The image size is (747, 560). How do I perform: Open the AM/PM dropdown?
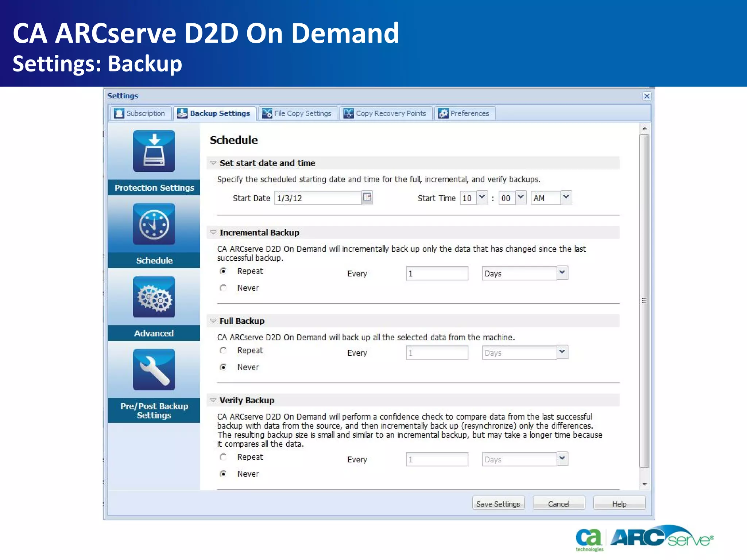pyautogui.click(x=566, y=197)
